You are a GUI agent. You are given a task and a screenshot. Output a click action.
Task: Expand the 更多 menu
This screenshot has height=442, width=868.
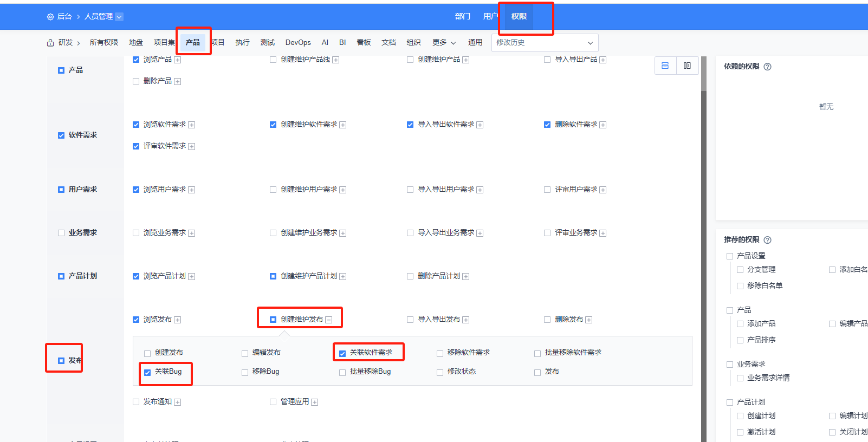coord(444,43)
